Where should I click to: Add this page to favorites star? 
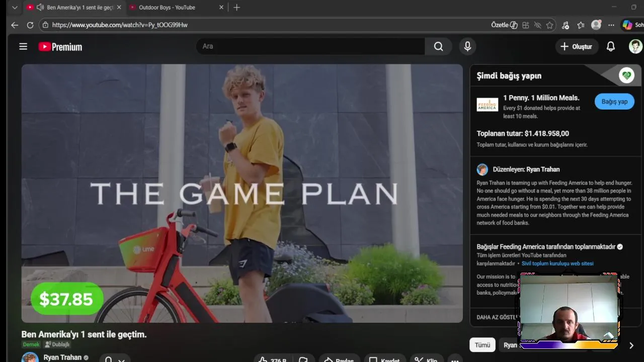click(x=549, y=25)
